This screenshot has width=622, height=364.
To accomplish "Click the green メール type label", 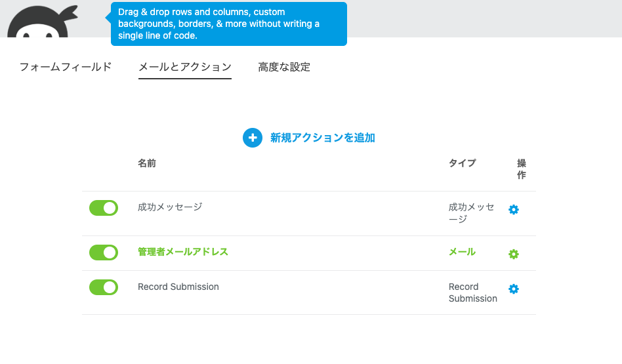I will (x=463, y=252).
